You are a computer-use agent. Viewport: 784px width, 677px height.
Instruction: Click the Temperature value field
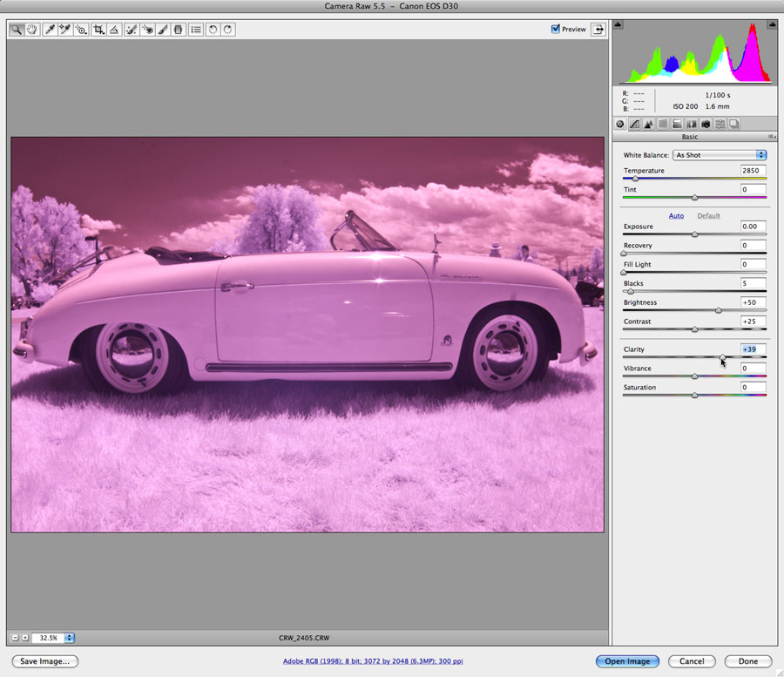pyautogui.click(x=753, y=171)
